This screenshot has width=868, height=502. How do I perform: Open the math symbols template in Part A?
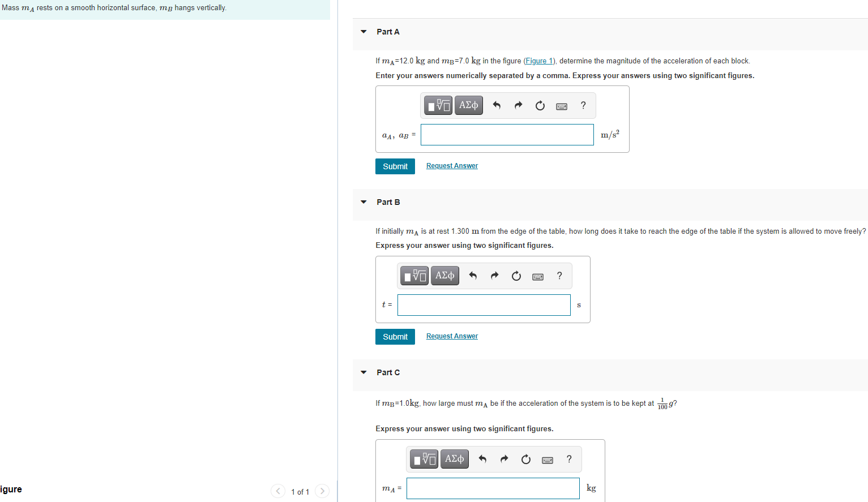438,105
